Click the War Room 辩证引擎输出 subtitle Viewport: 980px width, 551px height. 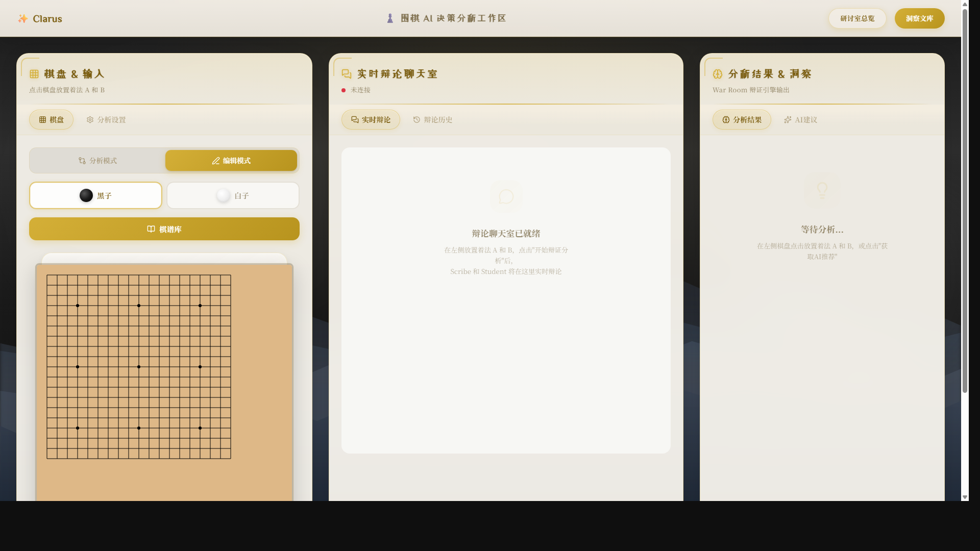coord(751,90)
